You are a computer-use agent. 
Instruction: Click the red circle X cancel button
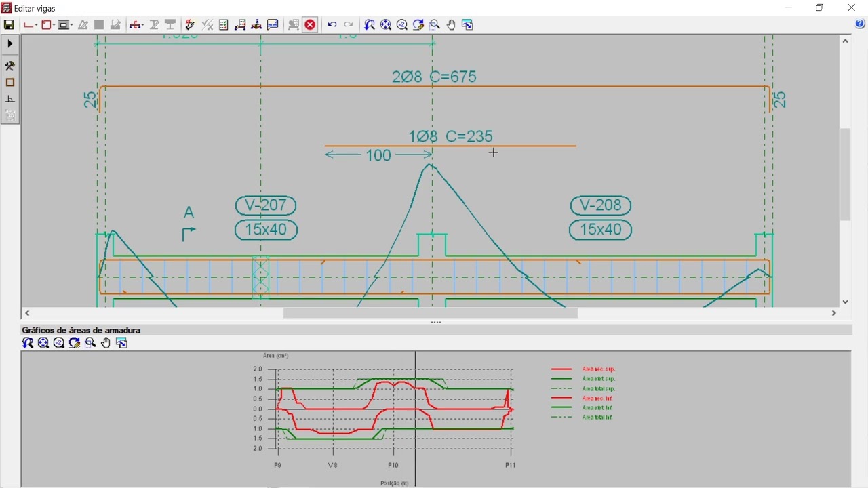310,25
